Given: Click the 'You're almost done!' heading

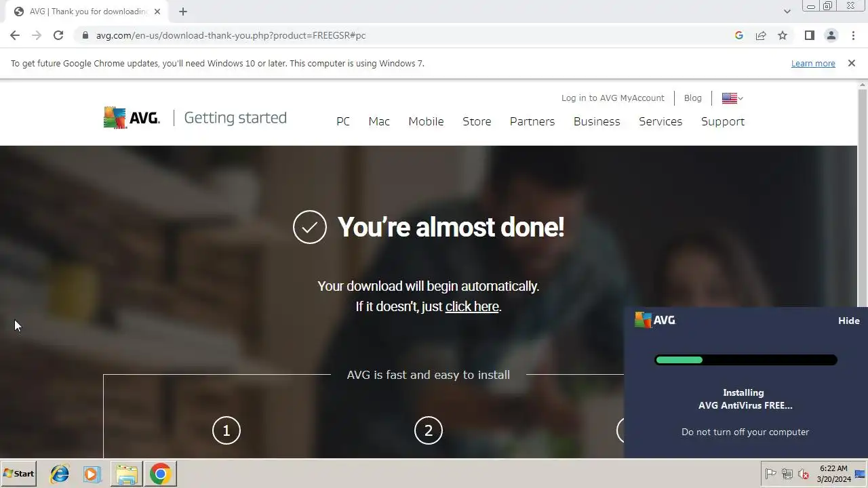Looking at the screenshot, I should [451, 227].
